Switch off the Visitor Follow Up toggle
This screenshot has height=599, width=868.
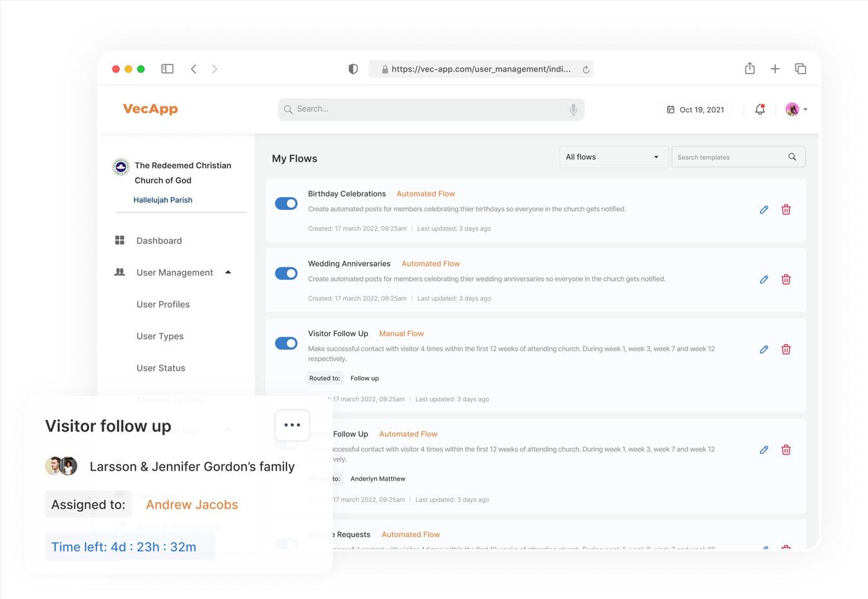pyautogui.click(x=286, y=343)
